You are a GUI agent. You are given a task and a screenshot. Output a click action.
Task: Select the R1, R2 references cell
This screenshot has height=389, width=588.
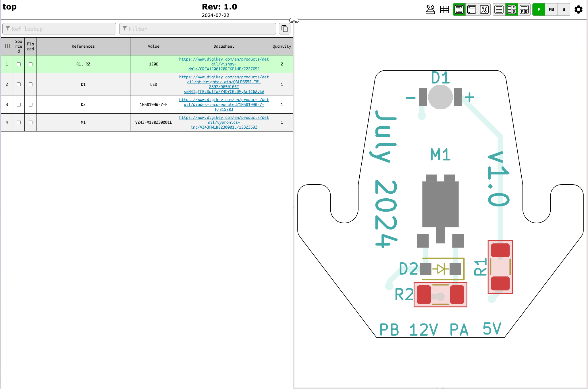coord(83,64)
